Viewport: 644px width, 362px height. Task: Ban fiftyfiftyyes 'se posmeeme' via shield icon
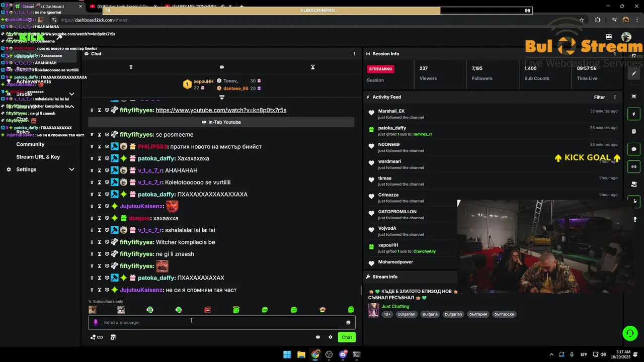click(x=107, y=134)
